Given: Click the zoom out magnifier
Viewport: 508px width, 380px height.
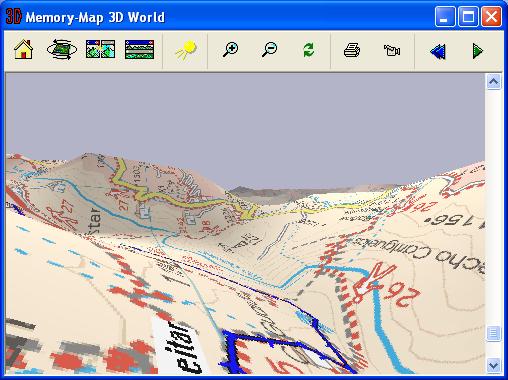Looking at the screenshot, I should pyautogui.click(x=269, y=50).
